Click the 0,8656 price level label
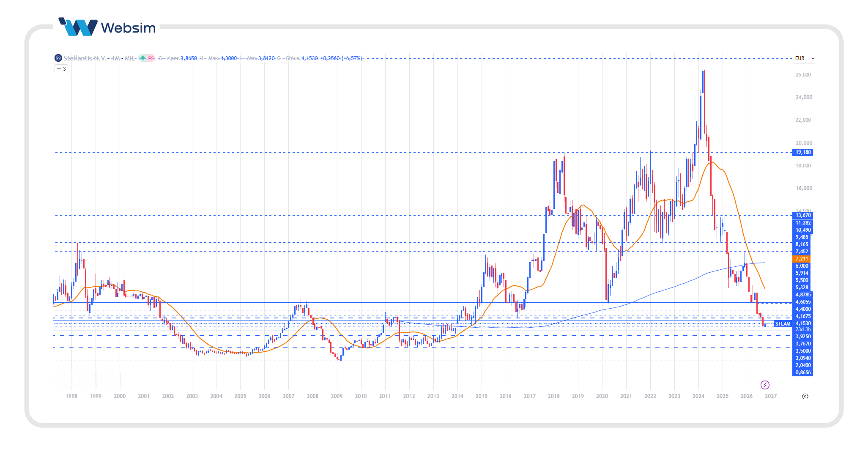868x452 pixels. click(x=802, y=373)
